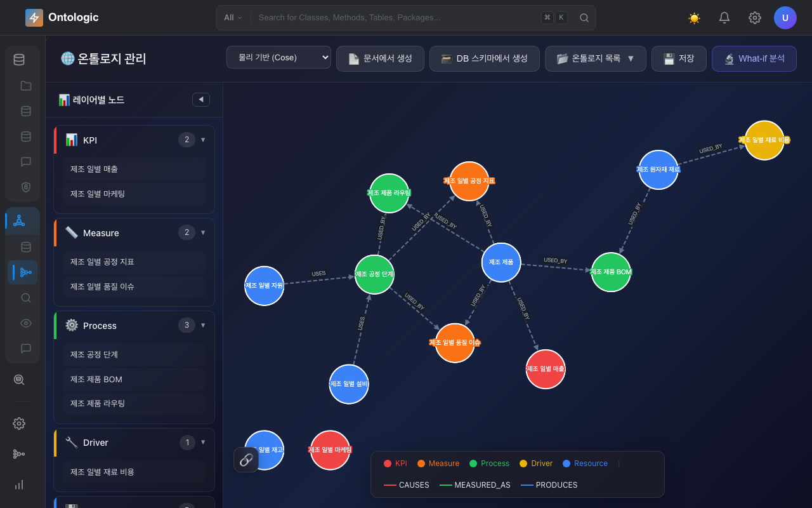This screenshot has height=508, width=812.
Task: Click the 제조 일별 자원 blue node
Action: pyautogui.click(x=264, y=286)
